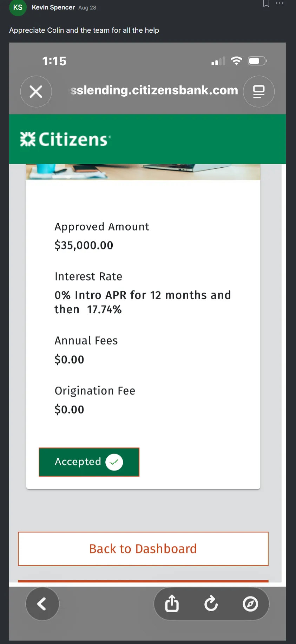Image resolution: width=296 pixels, height=644 pixels.
Task: Open the attached screenshot header image
Action: (143, 172)
